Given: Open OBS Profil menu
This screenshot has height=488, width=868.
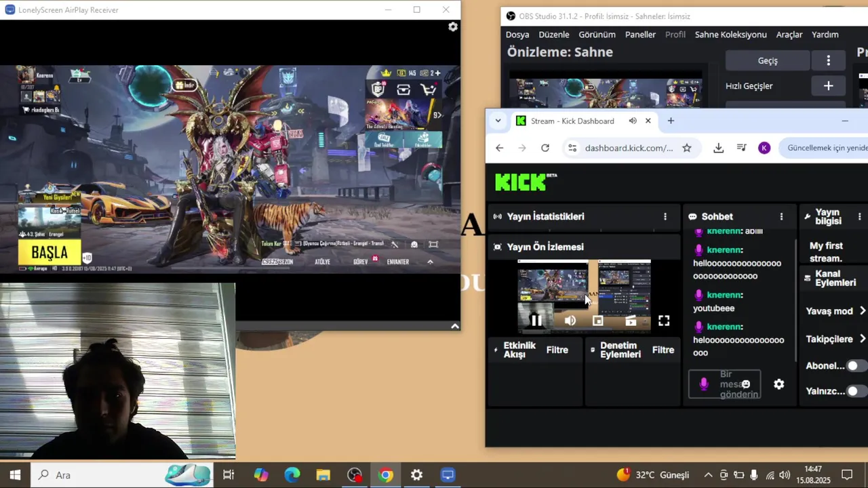Looking at the screenshot, I should pos(675,35).
